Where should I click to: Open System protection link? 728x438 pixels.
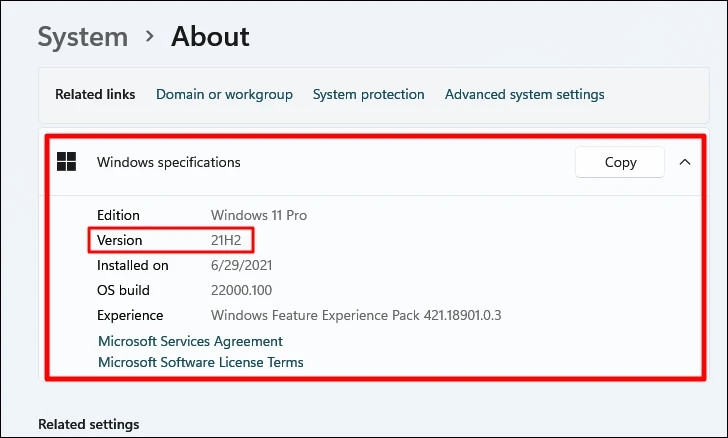click(368, 94)
